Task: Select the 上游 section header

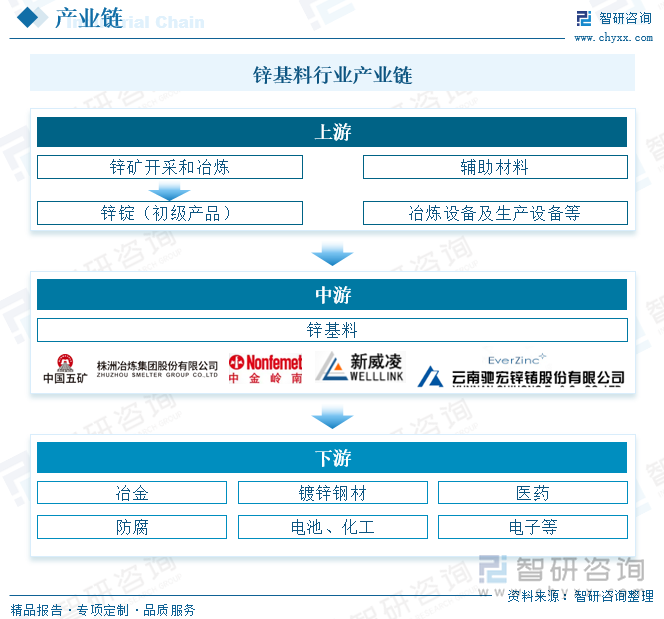Action: pyautogui.click(x=332, y=132)
